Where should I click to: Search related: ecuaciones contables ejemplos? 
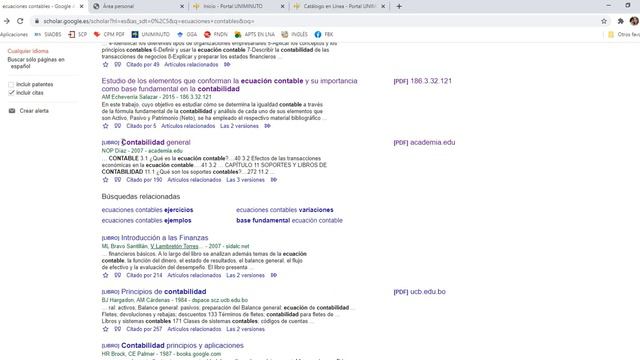coord(147,220)
